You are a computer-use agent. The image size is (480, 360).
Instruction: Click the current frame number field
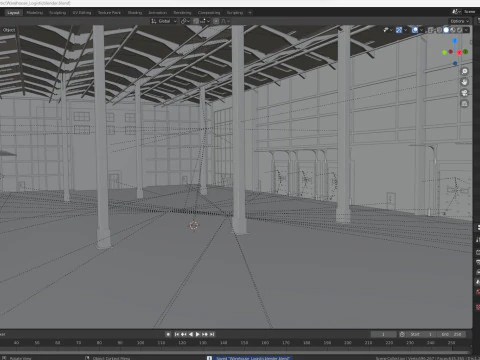383,334
